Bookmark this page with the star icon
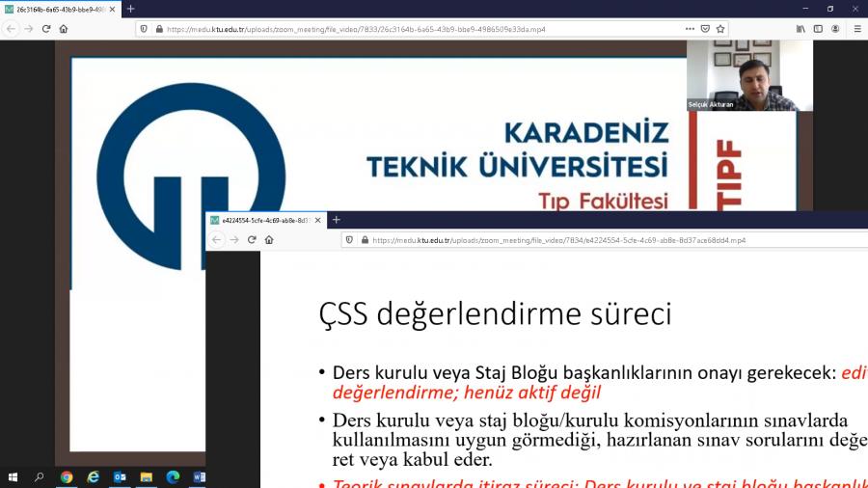The height and width of the screenshot is (488, 868). [x=719, y=29]
